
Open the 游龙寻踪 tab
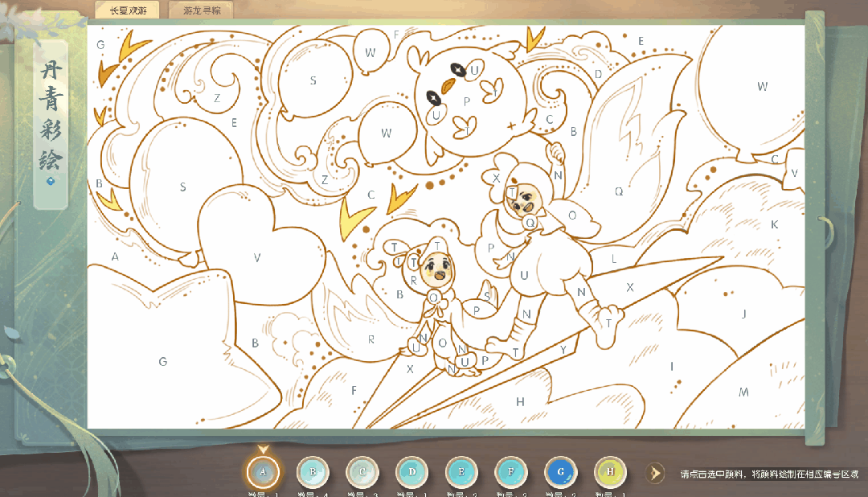coord(201,10)
